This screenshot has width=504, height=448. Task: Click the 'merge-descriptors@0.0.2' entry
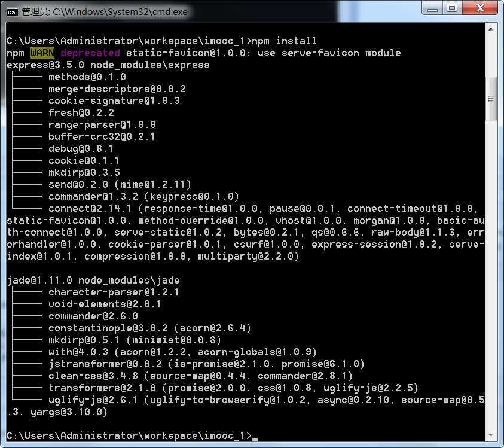117,89
